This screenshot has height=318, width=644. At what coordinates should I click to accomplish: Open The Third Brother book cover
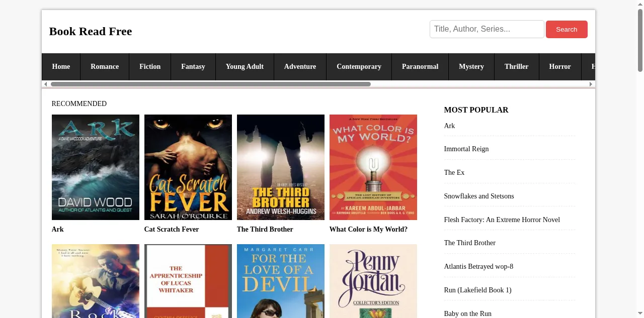[x=281, y=167]
